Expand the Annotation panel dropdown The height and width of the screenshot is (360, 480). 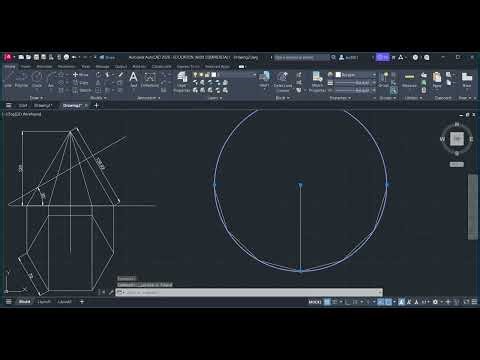pos(148,98)
